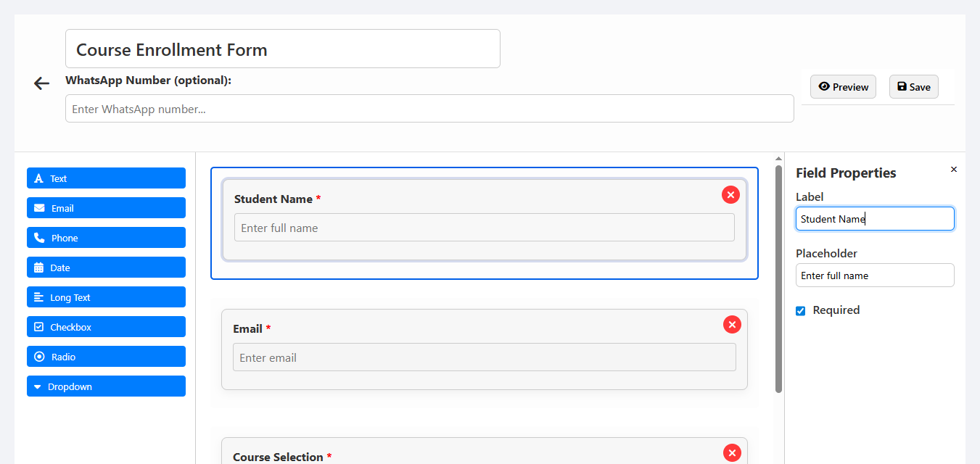Delete the Student Name field
The image size is (980, 464).
pos(730,194)
